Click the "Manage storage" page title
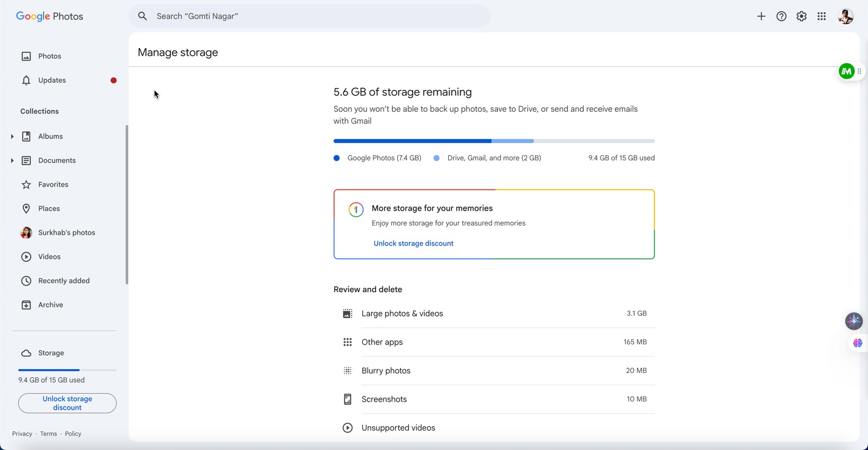 click(x=178, y=53)
